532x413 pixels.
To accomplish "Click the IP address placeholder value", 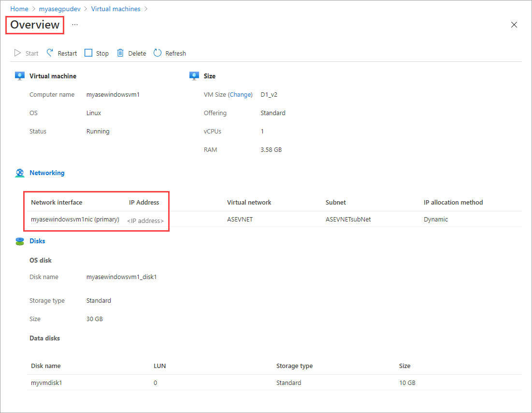I will pyautogui.click(x=144, y=220).
